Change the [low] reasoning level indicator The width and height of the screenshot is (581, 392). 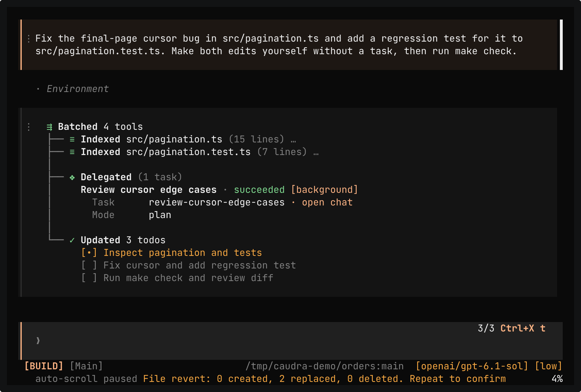pos(549,366)
